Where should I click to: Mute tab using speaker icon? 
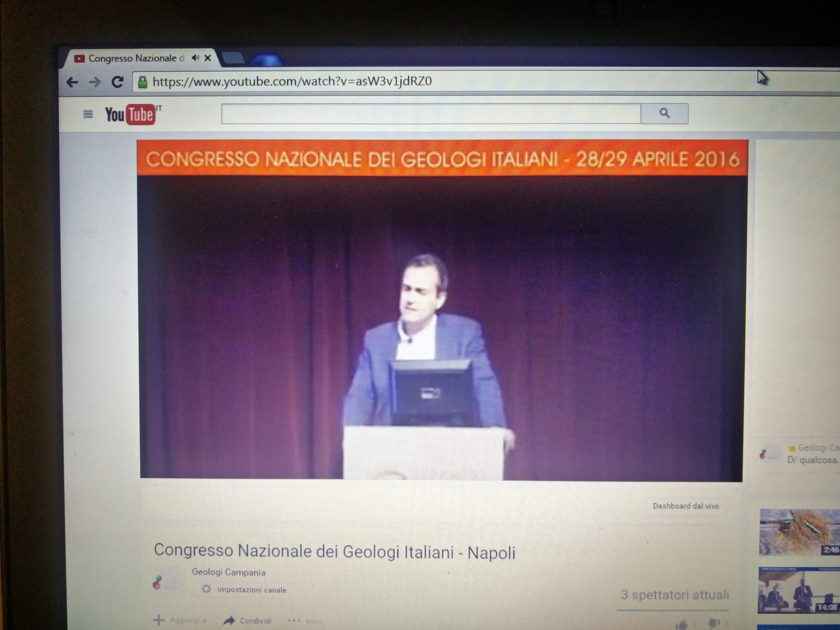tap(195, 58)
